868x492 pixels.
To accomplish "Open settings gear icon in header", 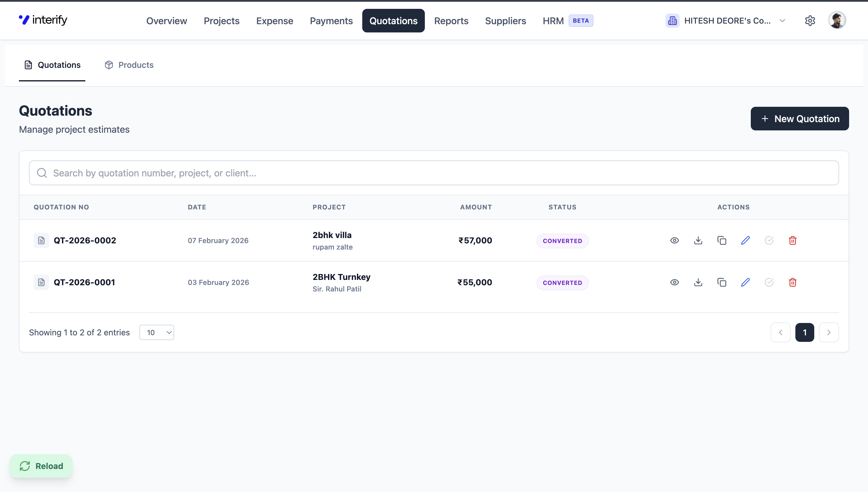I will point(810,21).
